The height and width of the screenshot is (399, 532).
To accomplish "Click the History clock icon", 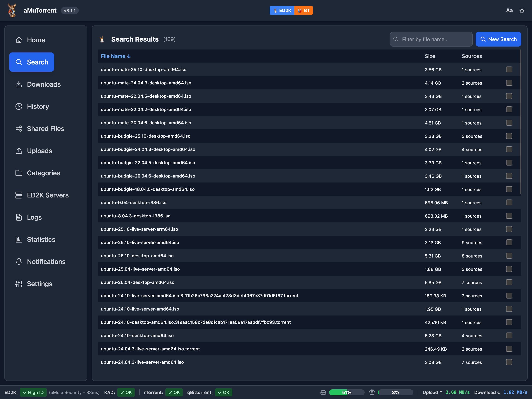I will [19, 106].
